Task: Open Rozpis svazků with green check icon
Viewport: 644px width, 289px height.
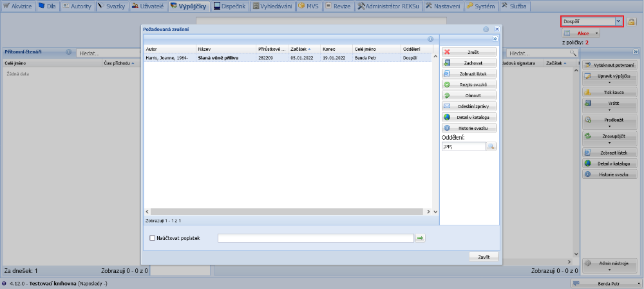Action: (x=468, y=84)
